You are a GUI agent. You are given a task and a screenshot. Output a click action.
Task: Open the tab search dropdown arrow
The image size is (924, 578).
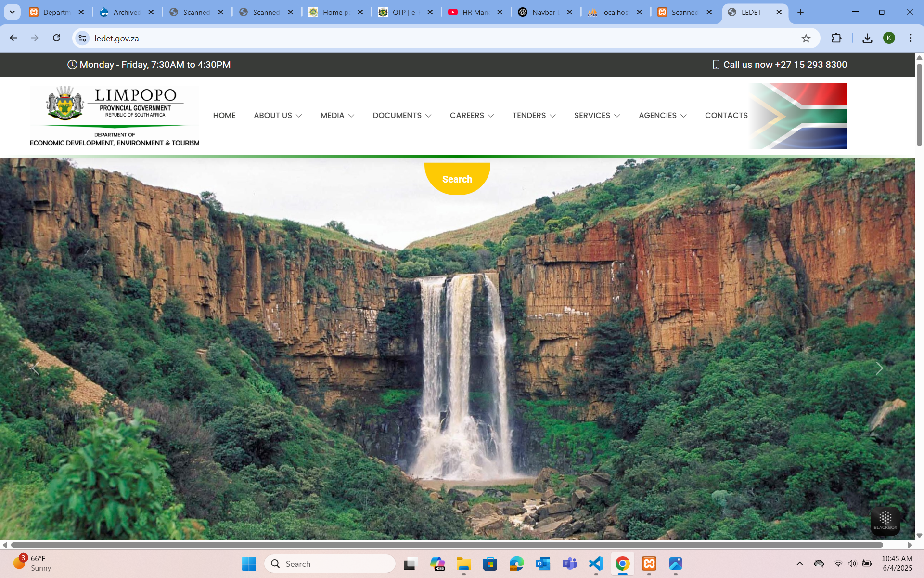(12, 12)
